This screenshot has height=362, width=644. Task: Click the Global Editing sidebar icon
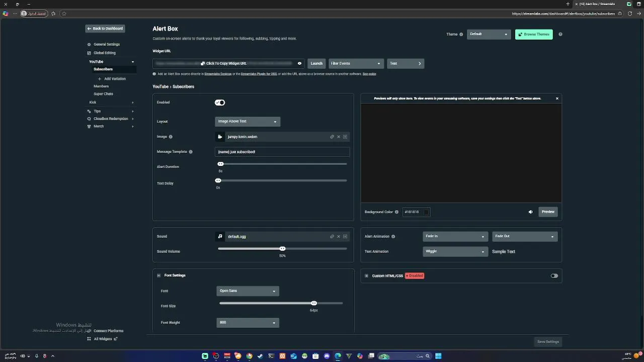point(89,53)
